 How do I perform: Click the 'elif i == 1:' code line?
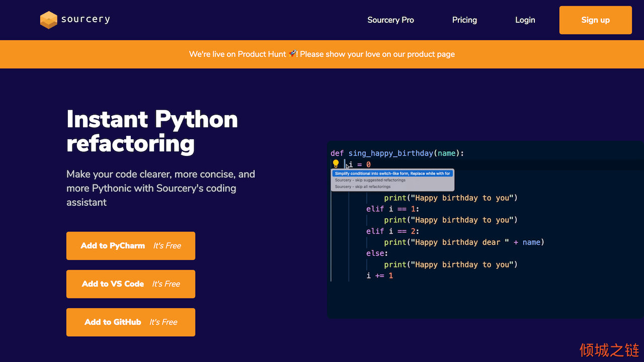pos(392,209)
